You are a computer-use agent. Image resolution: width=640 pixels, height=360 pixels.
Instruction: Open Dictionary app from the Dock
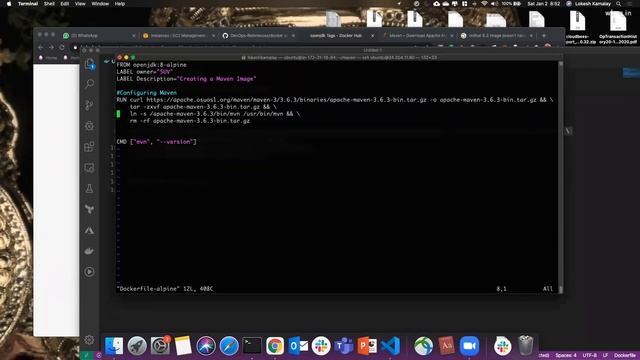point(446,346)
